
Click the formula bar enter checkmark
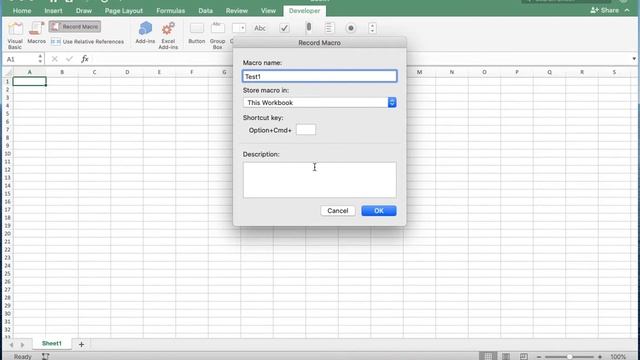(69, 59)
